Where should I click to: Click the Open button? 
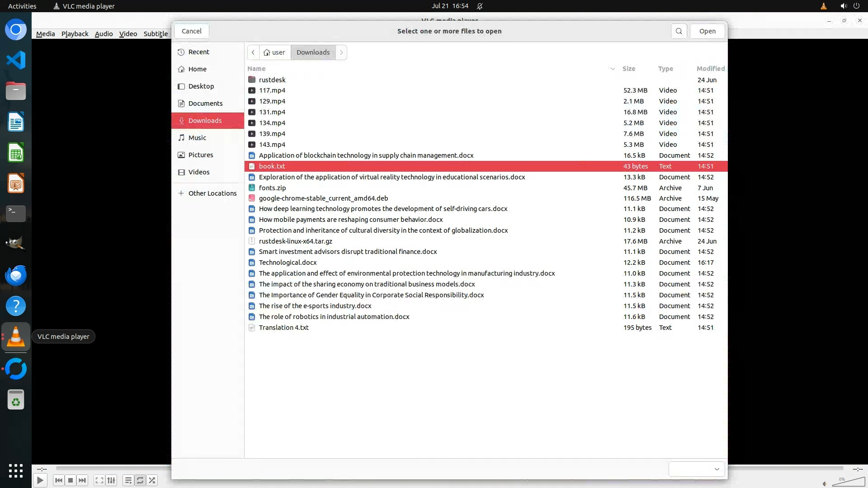tap(707, 31)
